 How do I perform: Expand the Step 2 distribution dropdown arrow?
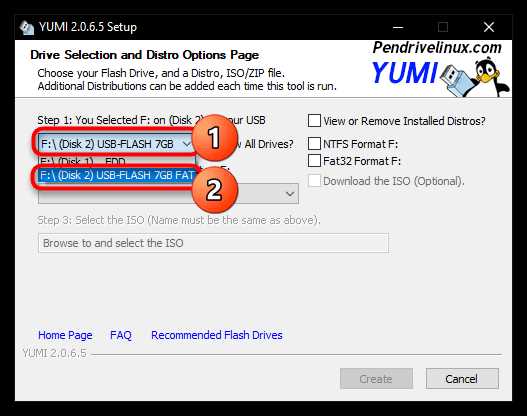(x=290, y=194)
